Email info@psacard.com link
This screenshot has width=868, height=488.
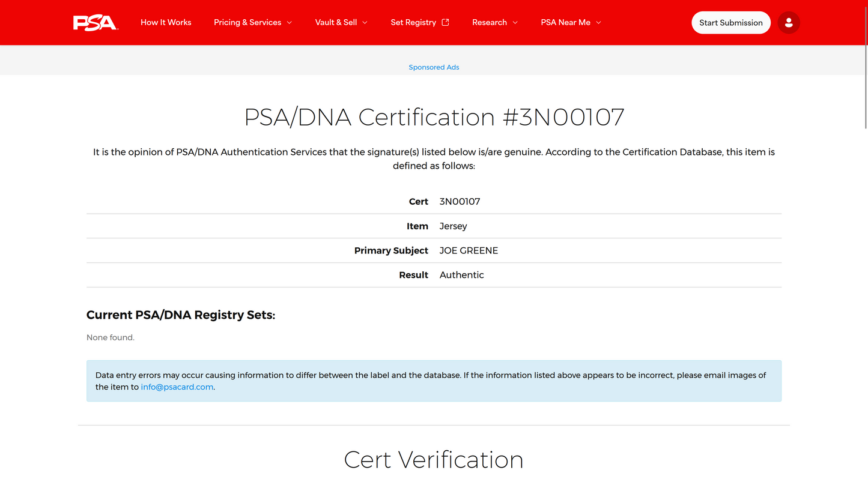[x=177, y=387]
